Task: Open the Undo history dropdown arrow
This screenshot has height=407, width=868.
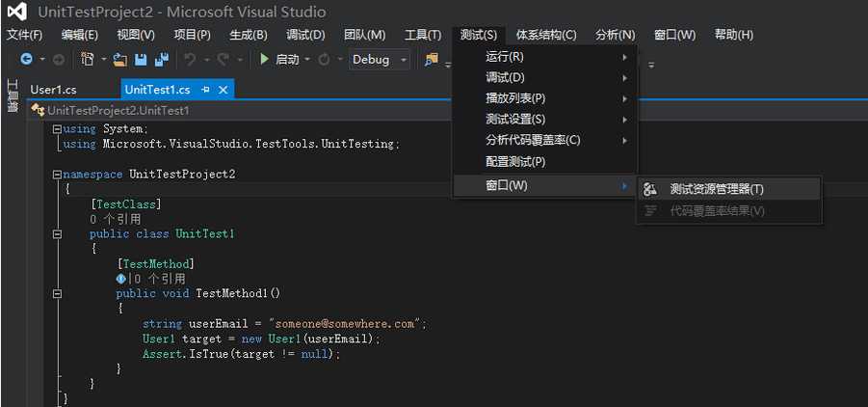Action: (x=206, y=60)
